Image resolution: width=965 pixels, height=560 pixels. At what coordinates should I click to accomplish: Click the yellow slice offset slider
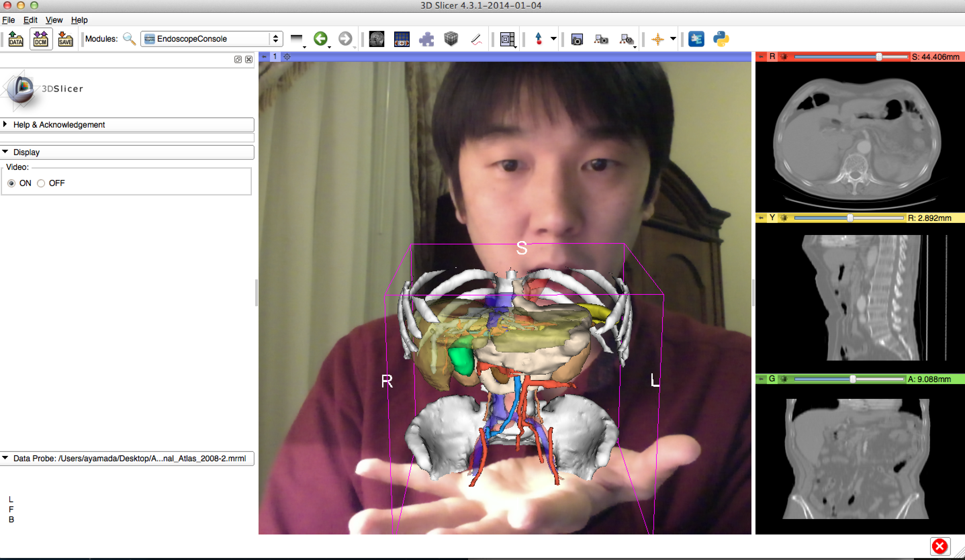tap(849, 218)
